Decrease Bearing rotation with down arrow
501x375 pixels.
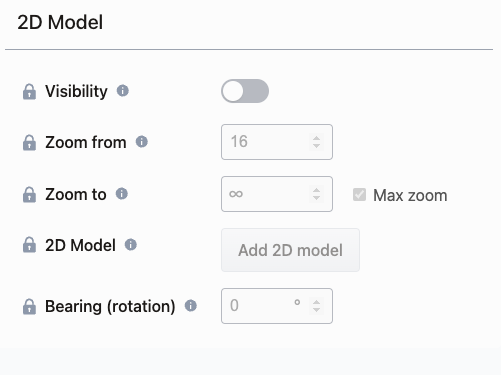316,310
